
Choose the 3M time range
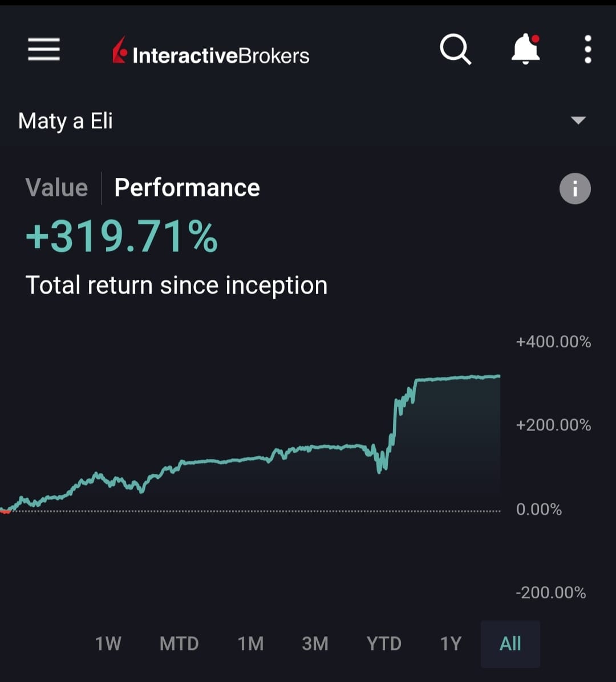(315, 644)
